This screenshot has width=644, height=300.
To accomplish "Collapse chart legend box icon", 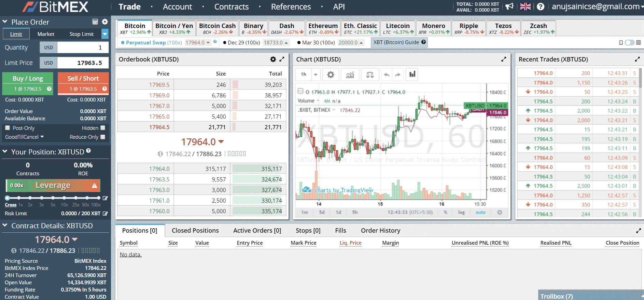I will click(x=300, y=91).
